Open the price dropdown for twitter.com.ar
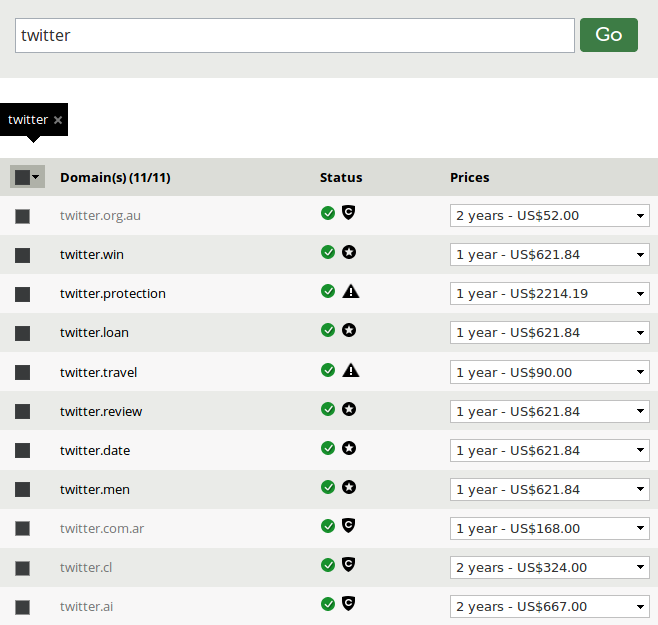The height and width of the screenshot is (625, 658). point(550,529)
